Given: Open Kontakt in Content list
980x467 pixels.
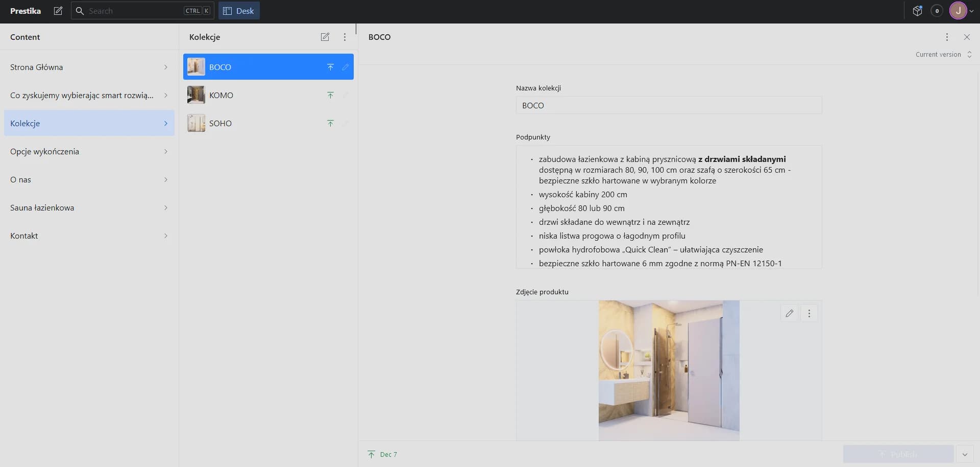Looking at the screenshot, I should [89, 236].
